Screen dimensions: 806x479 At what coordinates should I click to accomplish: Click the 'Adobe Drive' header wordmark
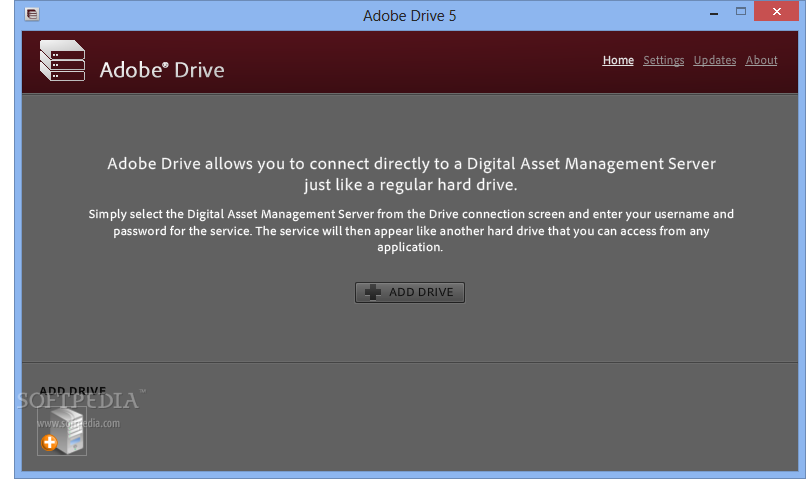[162, 70]
